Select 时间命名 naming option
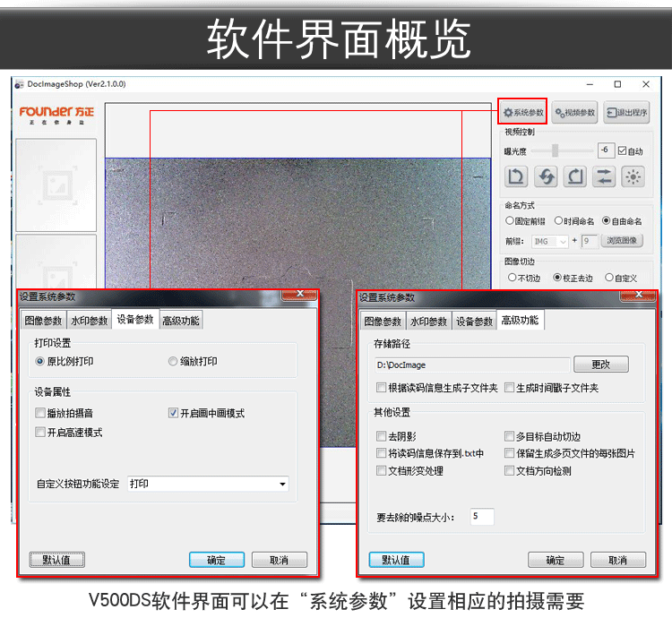Image resolution: width=672 pixels, height=618 pixels. pos(558,220)
